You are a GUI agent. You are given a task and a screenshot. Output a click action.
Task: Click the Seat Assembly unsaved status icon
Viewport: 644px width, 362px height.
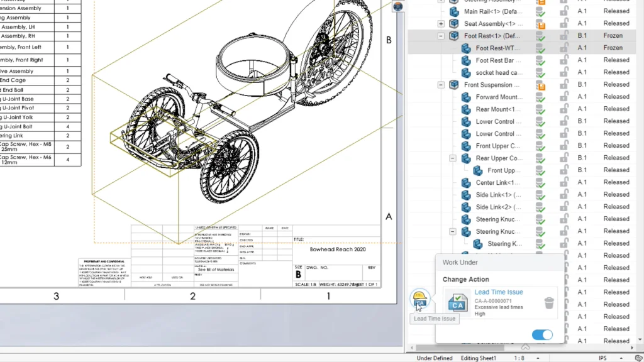tap(540, 24)
